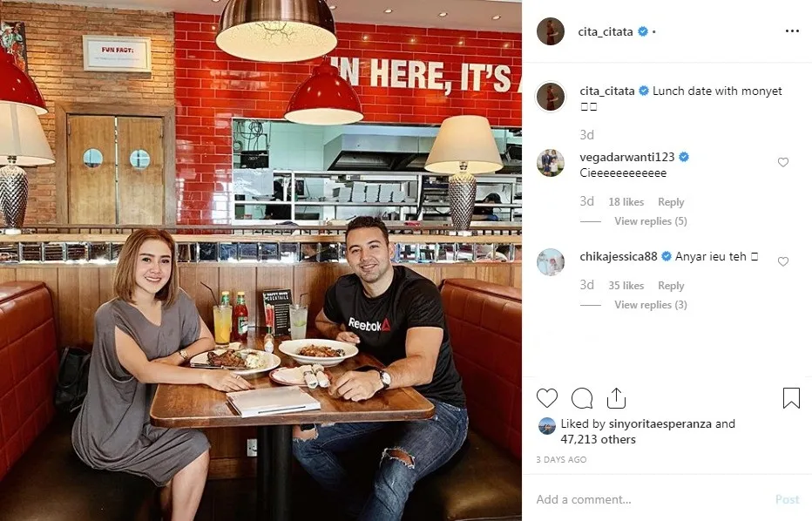This screenshot has height=521, width=812.
Task: View the 47,213 others likes list
Action: [x=598, y=439]
